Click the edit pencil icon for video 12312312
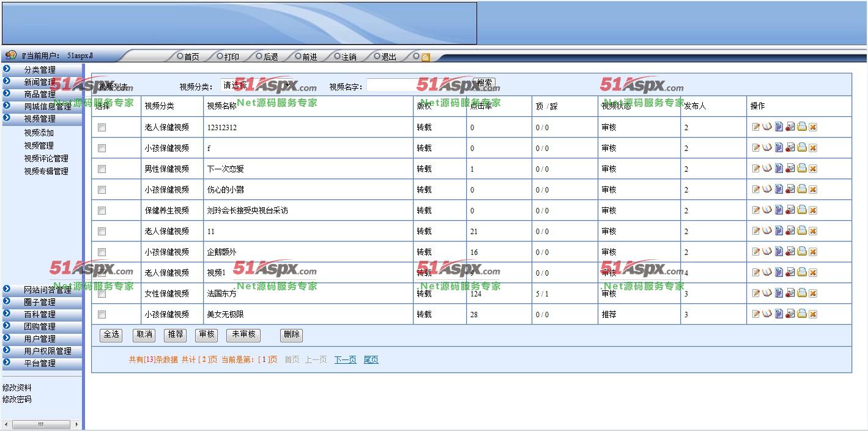 (x=756, y=127)
